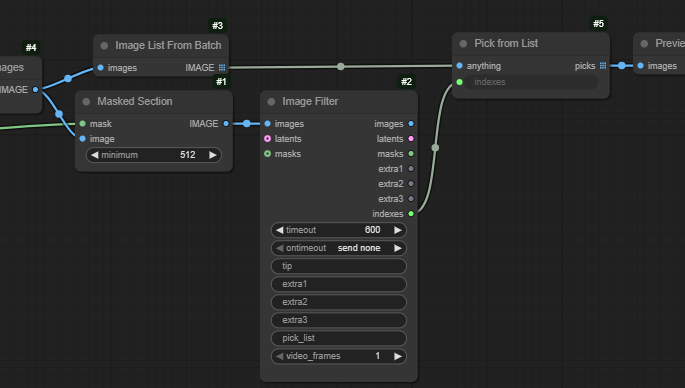Decrease the timeout value with the left arrow
This screenshot has height=388, width=685.
(x=280, y=230)
